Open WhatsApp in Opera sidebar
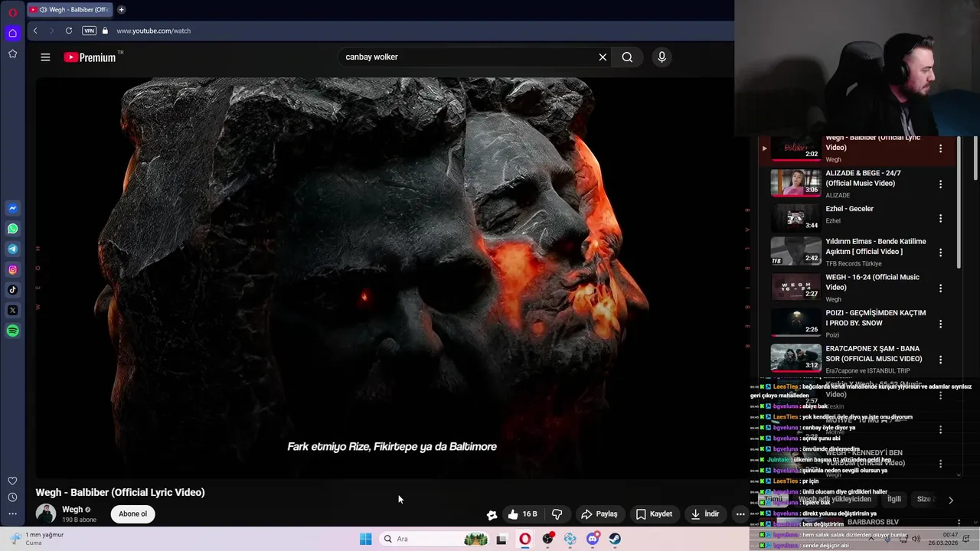This screenshot has height=551, width=980. pyautogui.click(x=12, y=229)
